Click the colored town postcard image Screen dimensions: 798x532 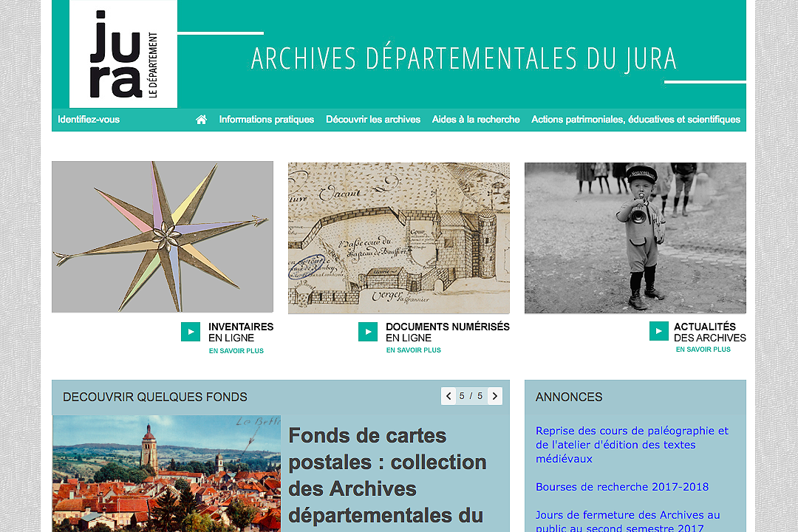point(166,474)
